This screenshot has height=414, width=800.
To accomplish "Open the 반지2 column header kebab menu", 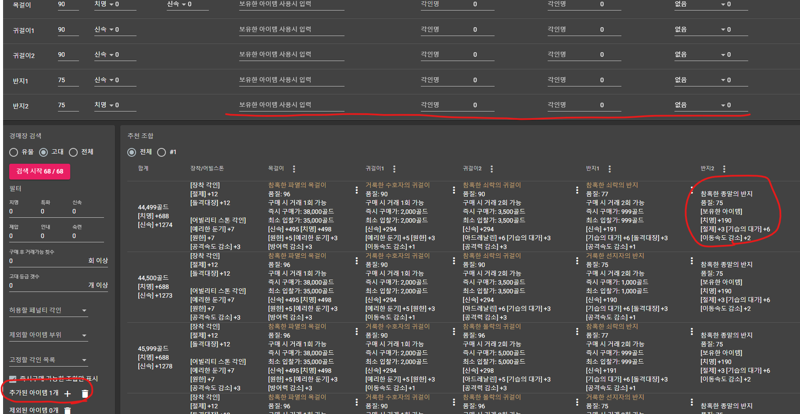I will (724, 169).
